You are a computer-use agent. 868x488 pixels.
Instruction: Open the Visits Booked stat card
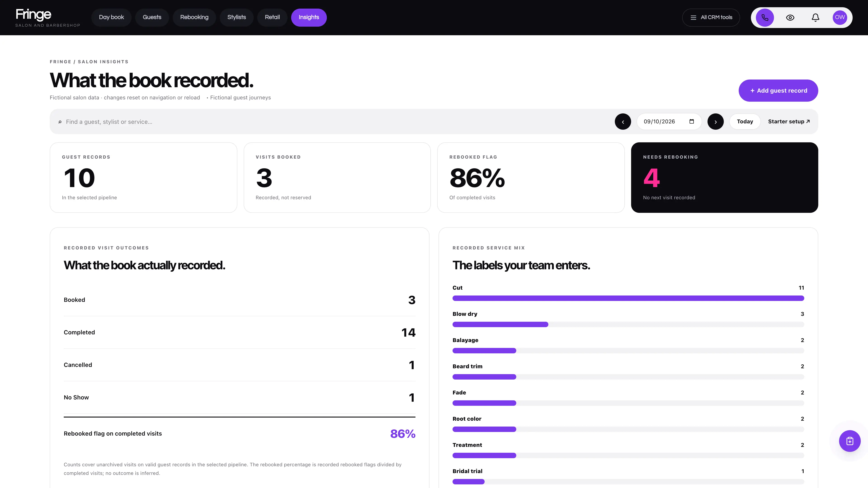click(x=337, y=178)
